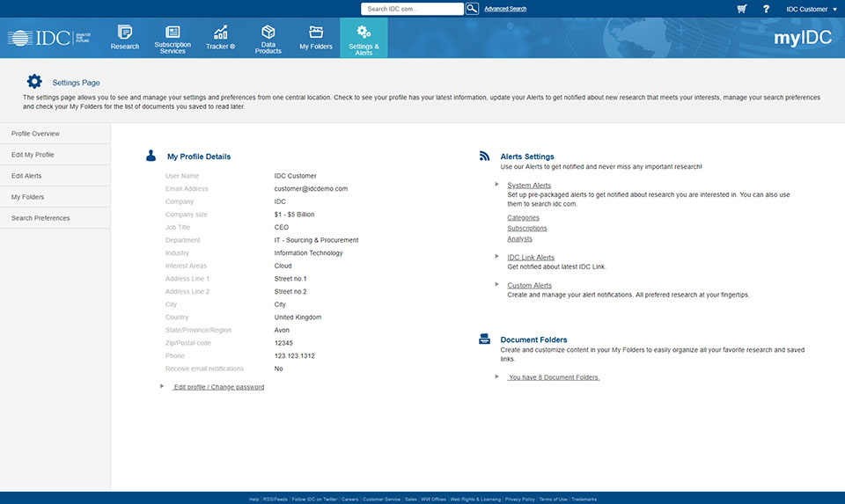845x504 pixels.
Task: Click the search magnifier button
Action: tap(472, 9)
